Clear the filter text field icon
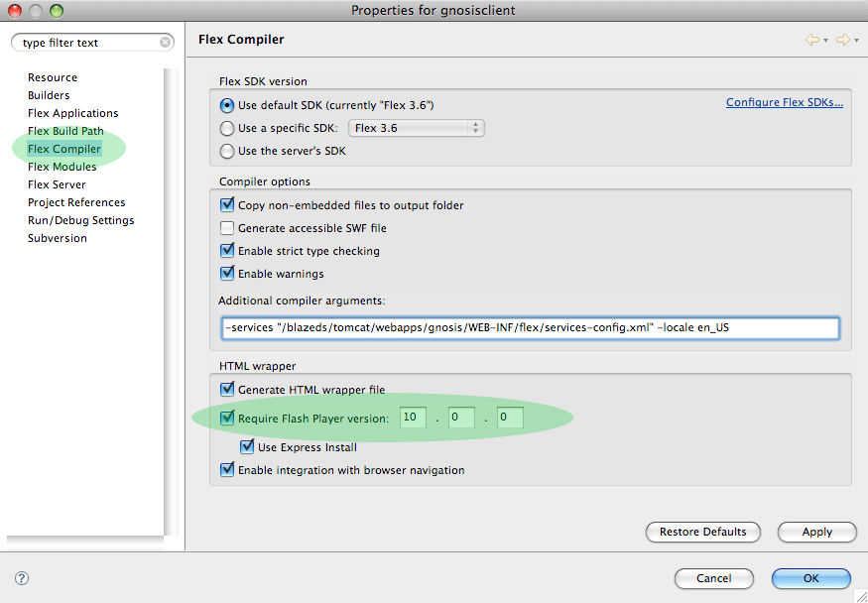 point(165,43)
